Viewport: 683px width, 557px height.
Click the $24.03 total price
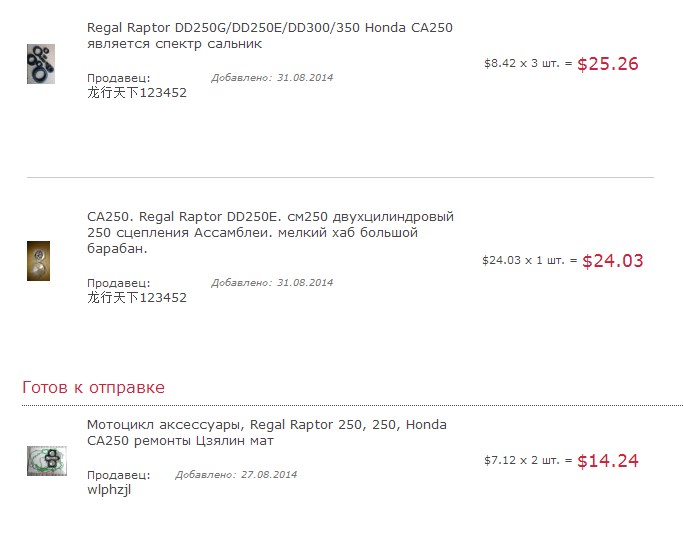tap(612, 261)
